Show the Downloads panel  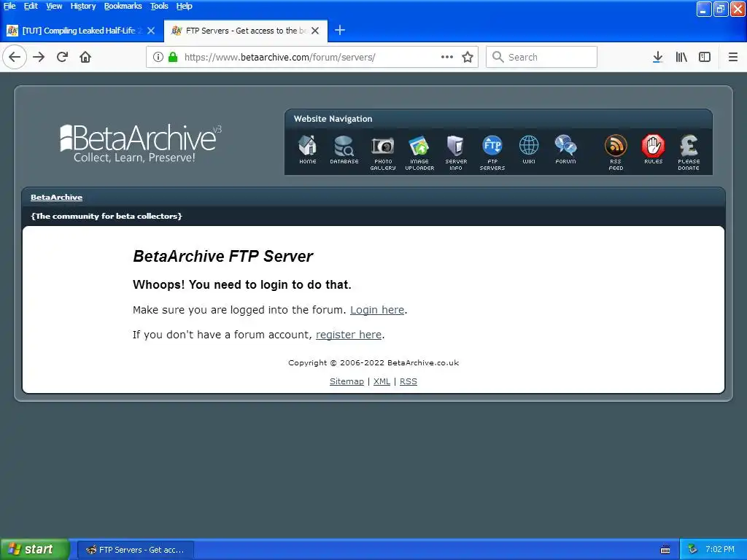pos(657,57)
